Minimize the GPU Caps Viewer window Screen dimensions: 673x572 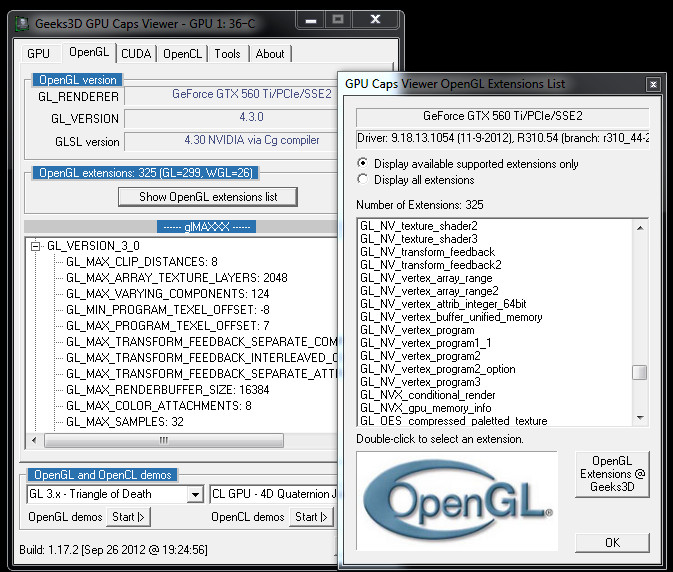point(311,20)
